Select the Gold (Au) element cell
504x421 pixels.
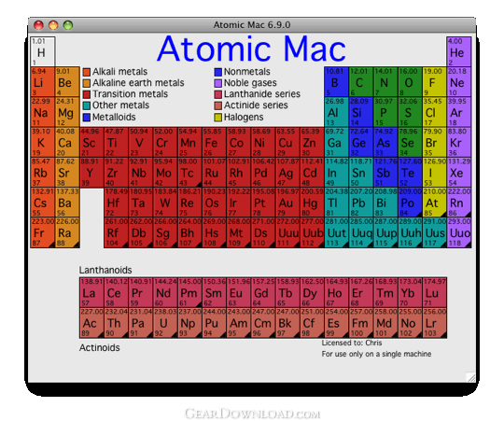pos(287,203)
